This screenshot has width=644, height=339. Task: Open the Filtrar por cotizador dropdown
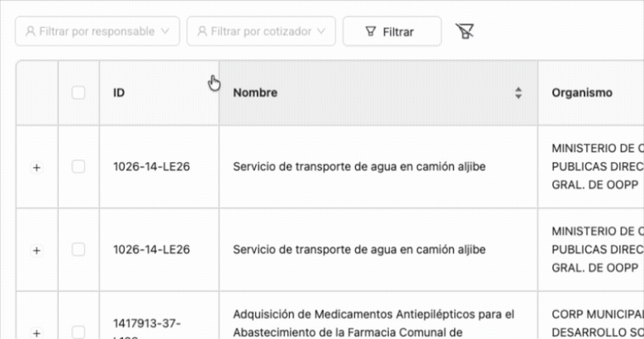(x=261, y=31)
